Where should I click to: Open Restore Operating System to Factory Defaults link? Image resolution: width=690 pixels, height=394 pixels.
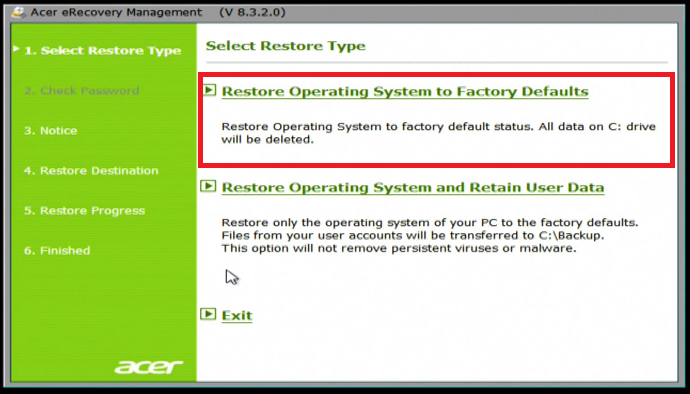tap(405, 92)
